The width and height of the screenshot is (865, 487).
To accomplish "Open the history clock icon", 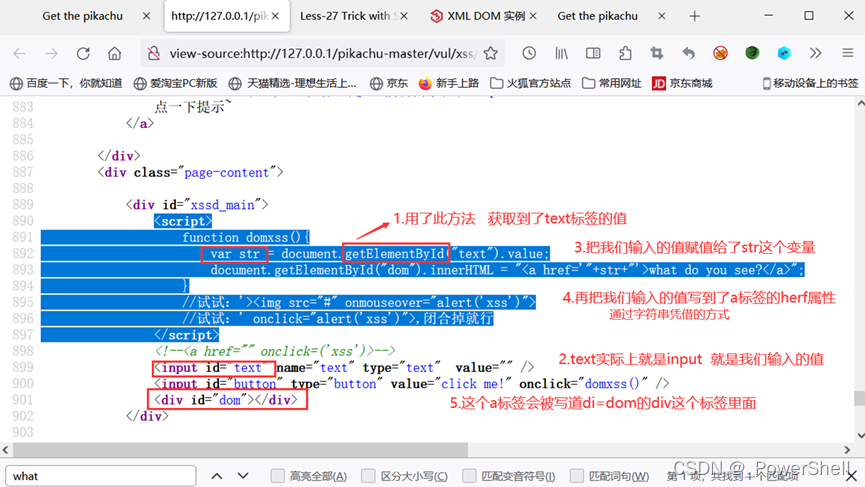I will (x=529, y=53).
